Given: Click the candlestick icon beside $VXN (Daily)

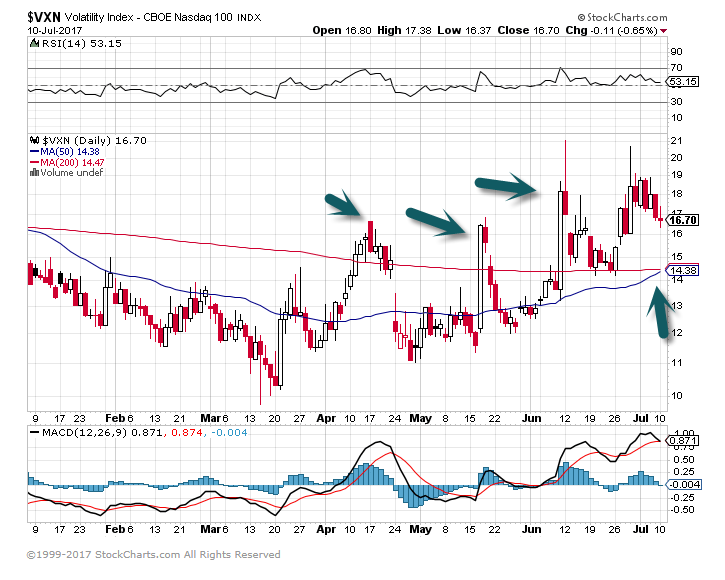Looking at the screenshot, I should (x=35, y=140).
